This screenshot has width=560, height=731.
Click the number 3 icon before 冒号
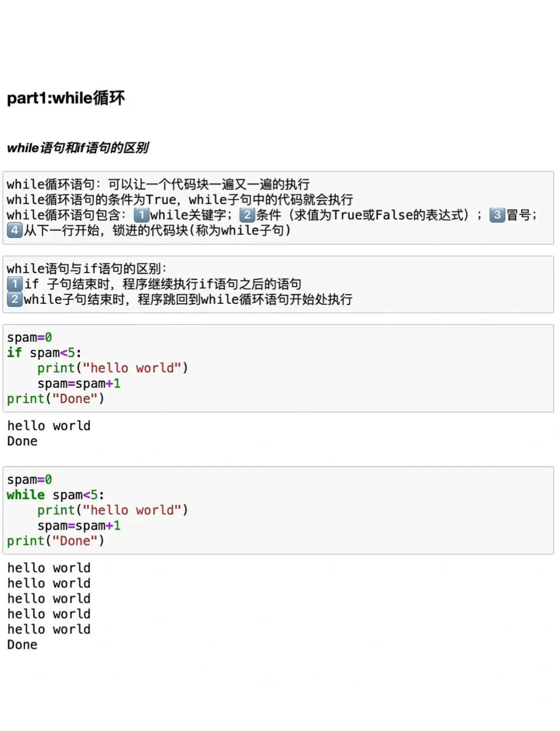click(497, 215)
